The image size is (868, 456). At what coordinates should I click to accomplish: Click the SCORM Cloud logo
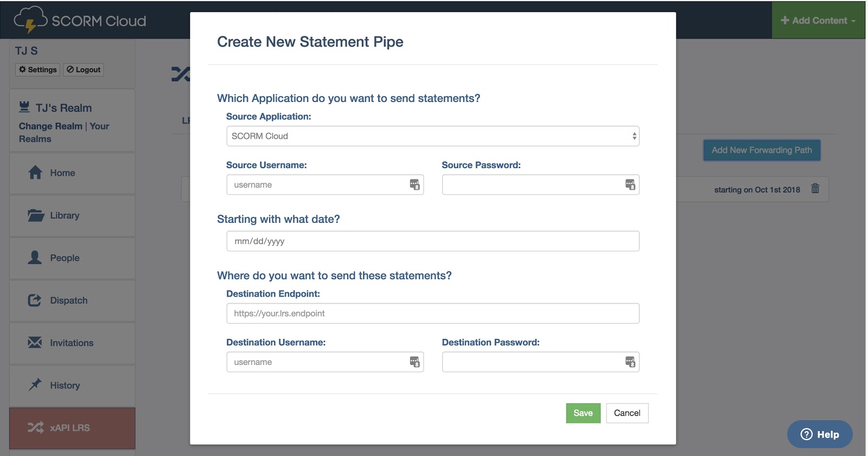pyautogui.click(x=80, y=20)
